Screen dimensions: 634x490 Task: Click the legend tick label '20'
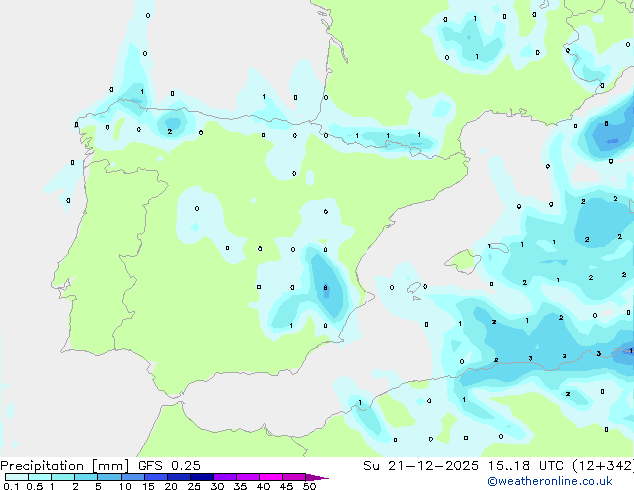[171, 486]
